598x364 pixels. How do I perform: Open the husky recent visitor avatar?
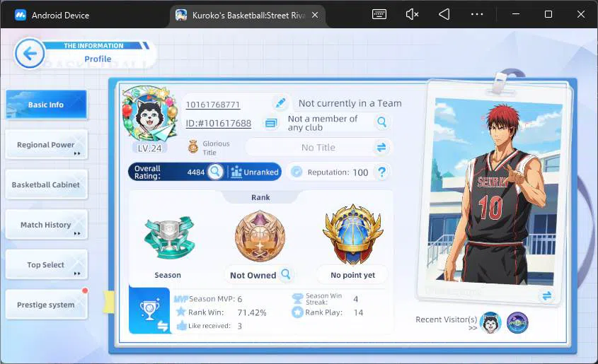[490, 323]
